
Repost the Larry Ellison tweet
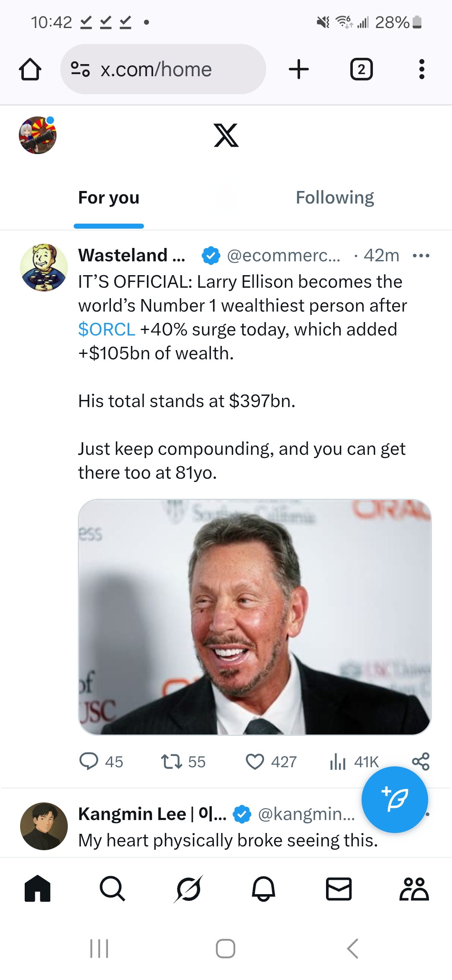point(172,761)
